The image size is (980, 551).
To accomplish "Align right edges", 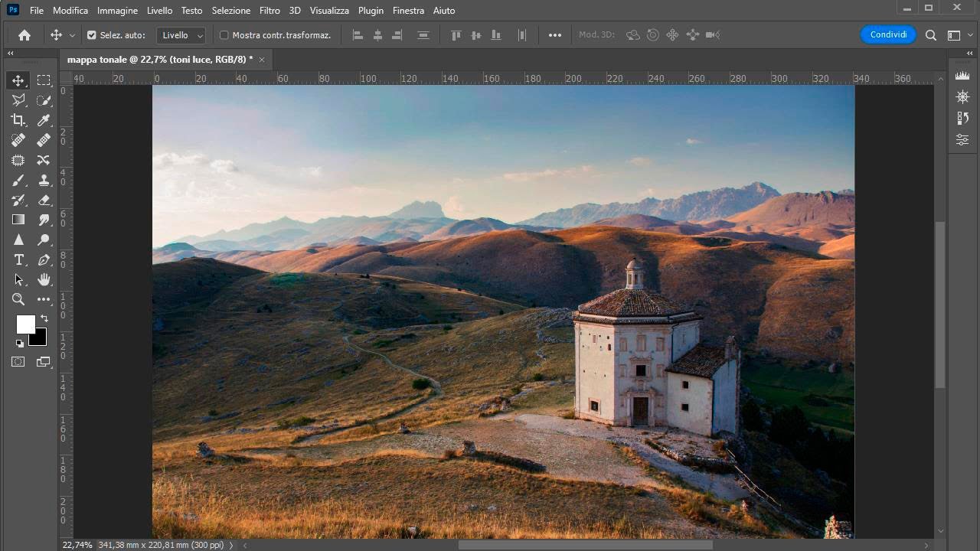I will [397, 35].
